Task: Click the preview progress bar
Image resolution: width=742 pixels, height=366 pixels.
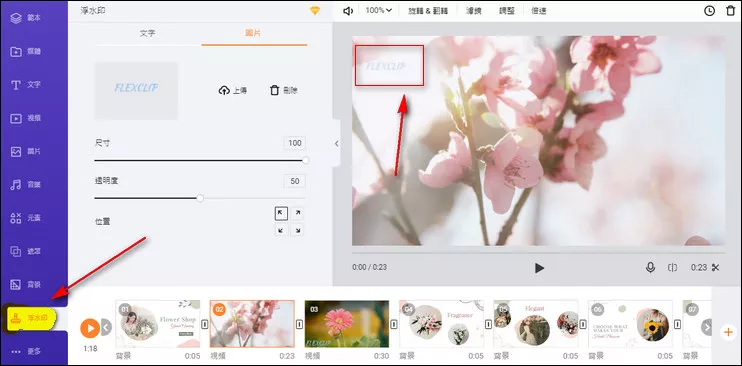Action: pos(539,252)
